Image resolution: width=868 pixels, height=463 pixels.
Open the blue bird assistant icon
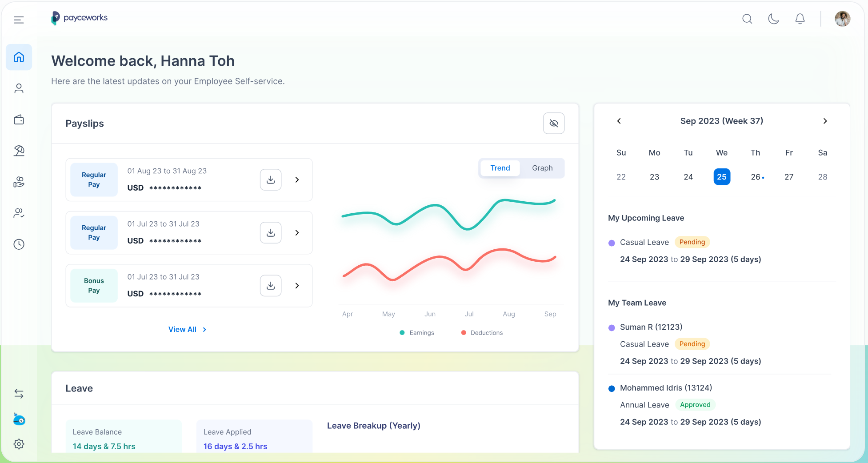pos(19,419)
